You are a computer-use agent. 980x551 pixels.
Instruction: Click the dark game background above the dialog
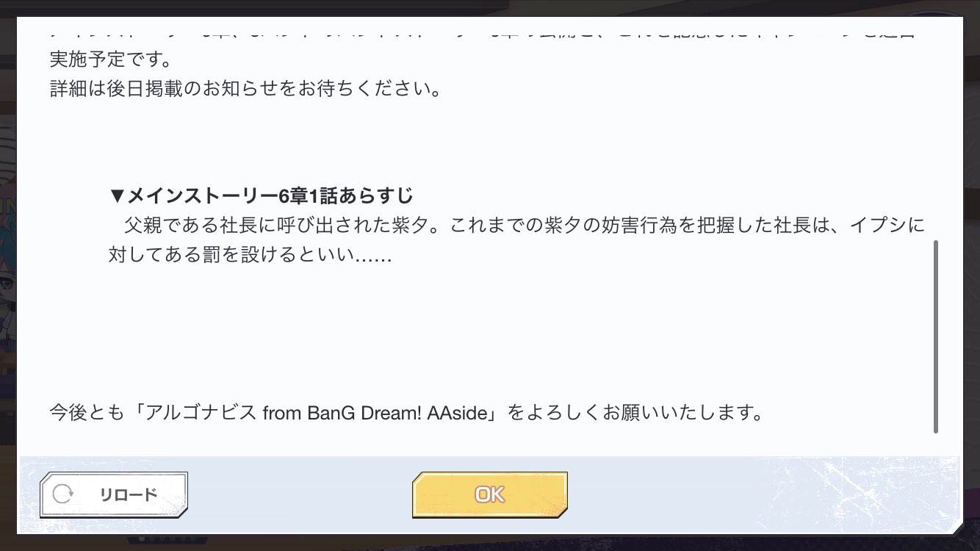pyautogui.click(x=490, y=7)
